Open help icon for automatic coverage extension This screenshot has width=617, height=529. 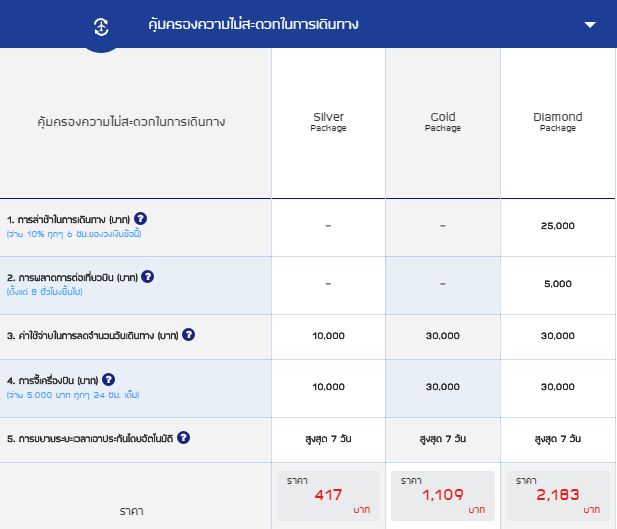point(183,437)
